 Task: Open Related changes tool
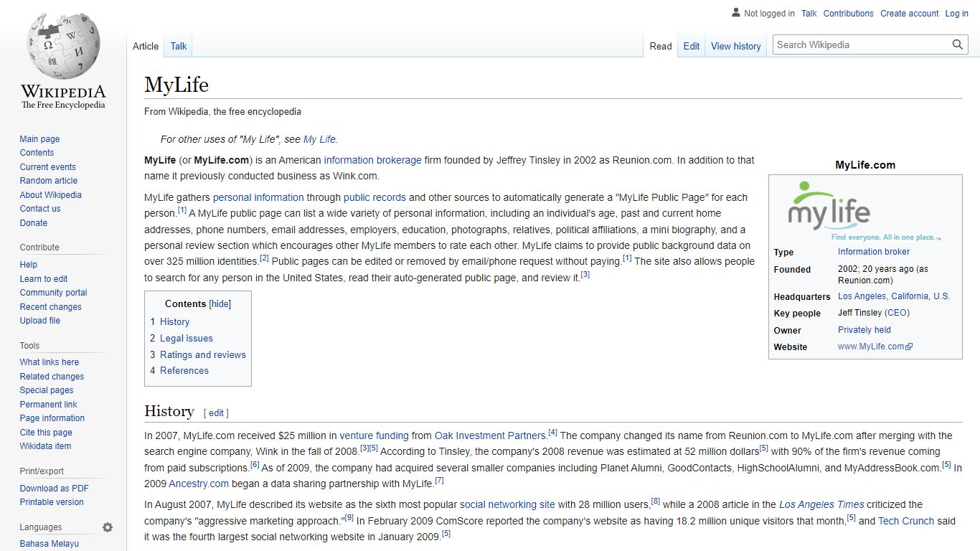[52, 377]
